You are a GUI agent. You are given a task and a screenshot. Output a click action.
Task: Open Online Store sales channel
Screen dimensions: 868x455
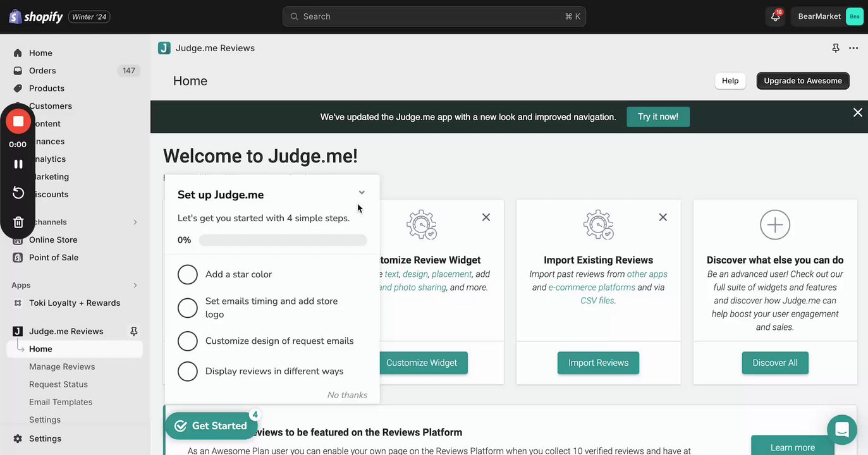click(x=53, y=240)
